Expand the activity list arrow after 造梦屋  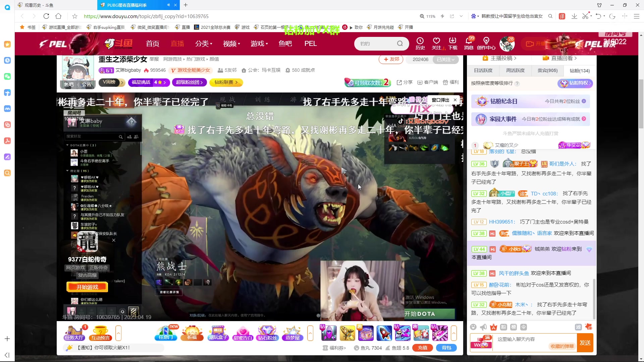pos(310,333)
